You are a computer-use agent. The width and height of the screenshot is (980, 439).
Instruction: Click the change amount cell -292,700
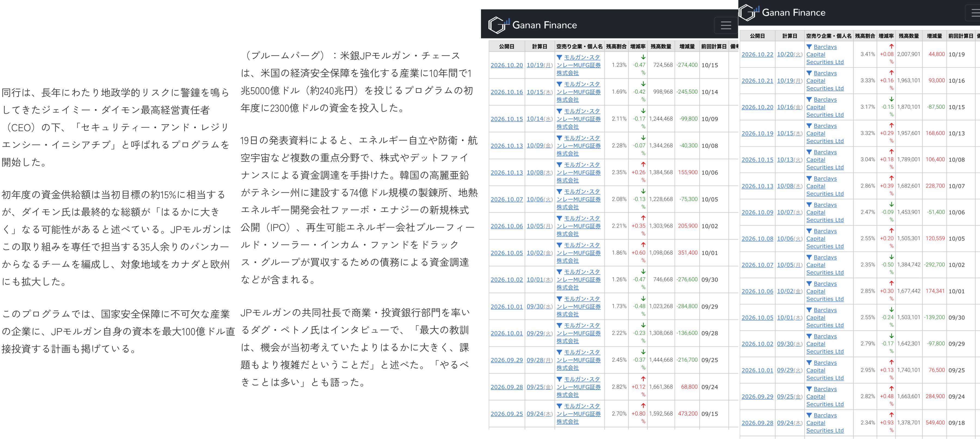[x=934, y=265]
